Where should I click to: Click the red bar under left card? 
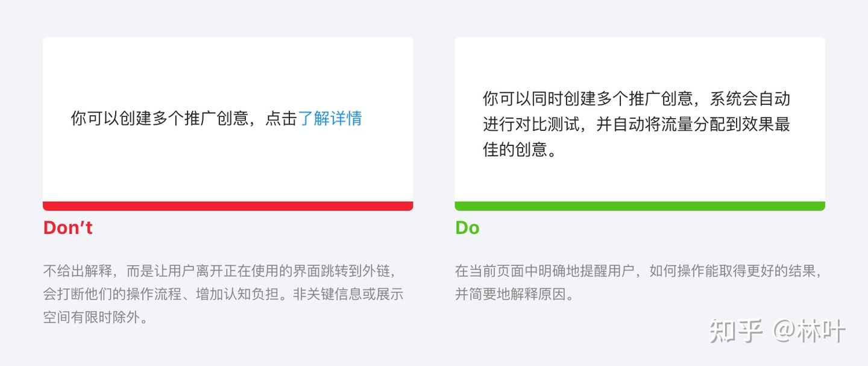pyautogui.click(x=228, y=206)
